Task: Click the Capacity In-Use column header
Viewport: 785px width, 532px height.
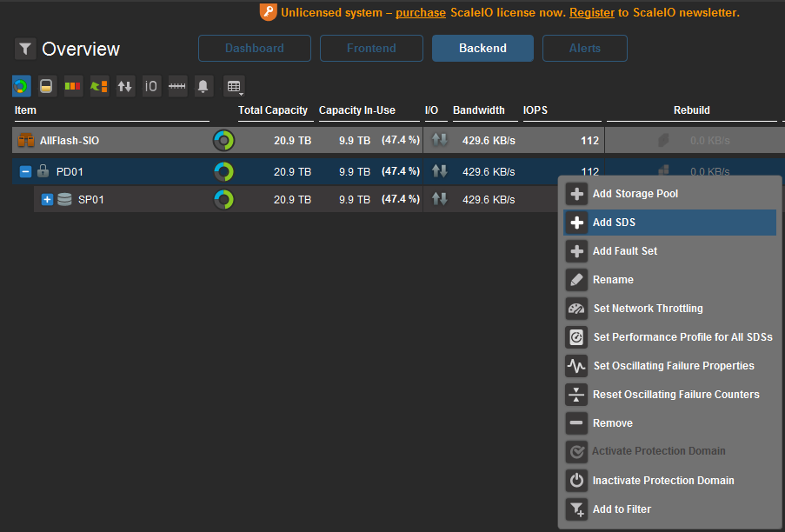Action: pyautogui.click(x=357, y=110)
